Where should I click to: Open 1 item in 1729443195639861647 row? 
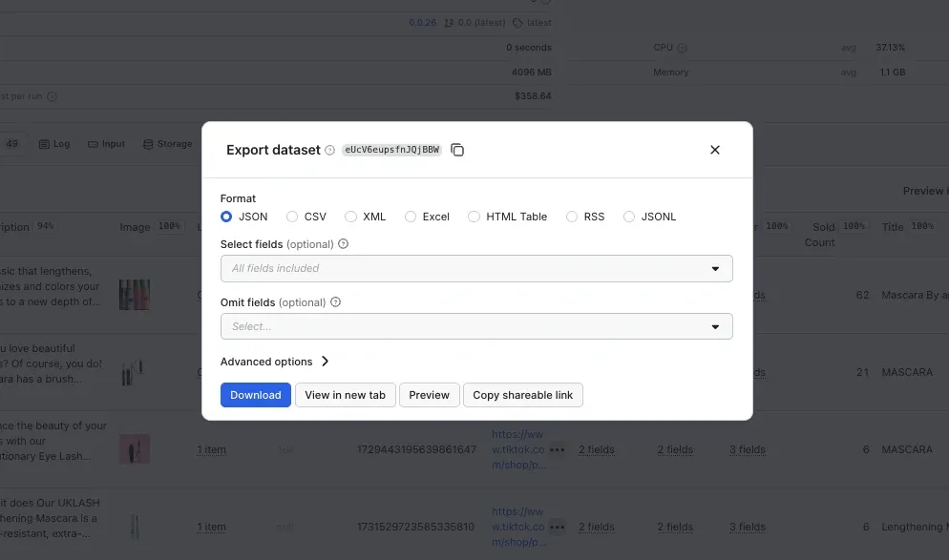coord(211,450)
